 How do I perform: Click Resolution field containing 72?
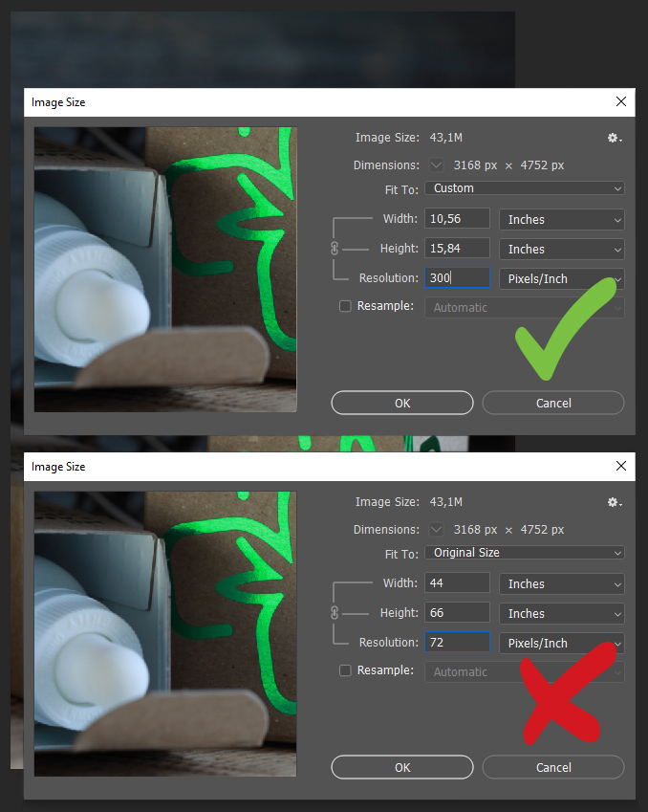coord(457,642)
